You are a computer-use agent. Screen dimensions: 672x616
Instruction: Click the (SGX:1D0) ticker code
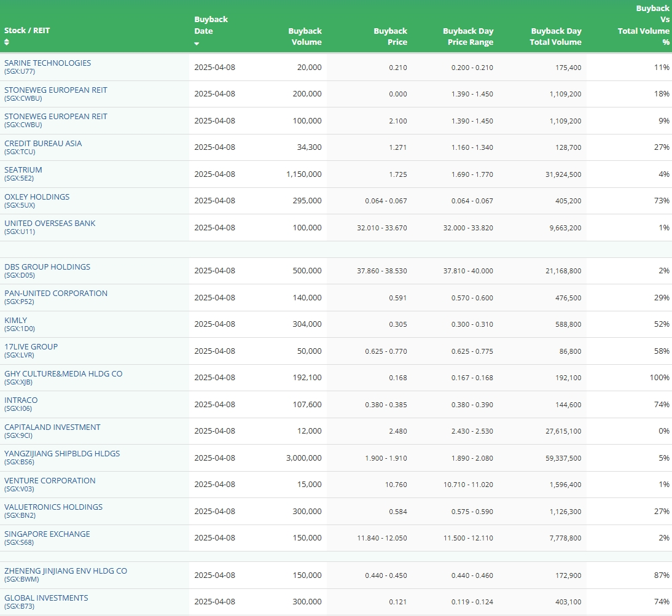pos(20,329)
